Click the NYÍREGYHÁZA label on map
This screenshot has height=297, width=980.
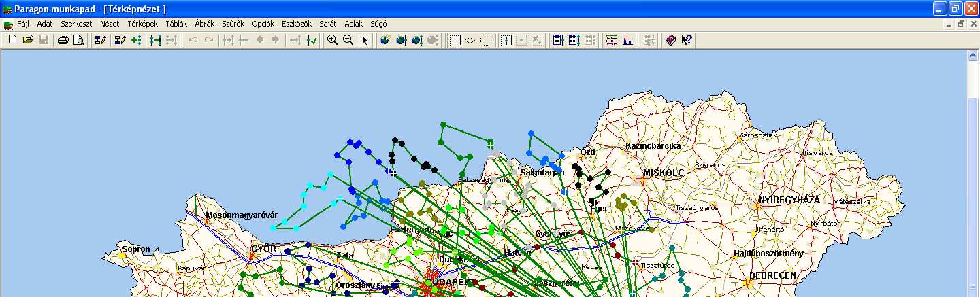point(789,200)
